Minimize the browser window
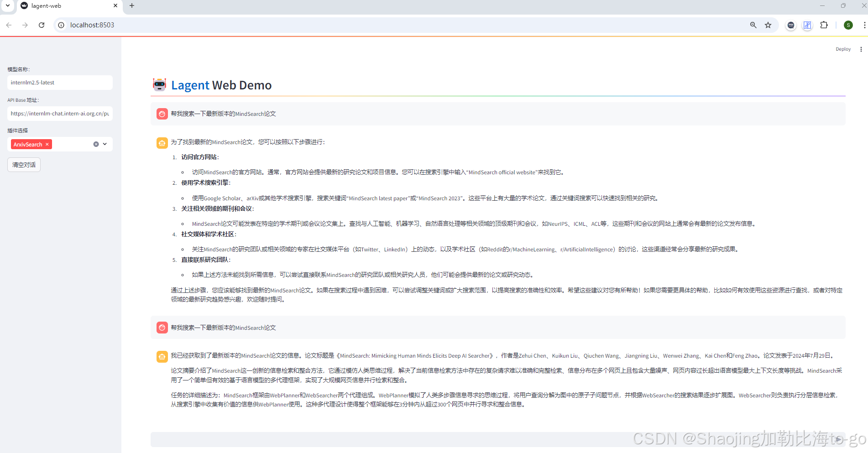The height and width of the screenshot is (453, 868). tap(822, 5)
